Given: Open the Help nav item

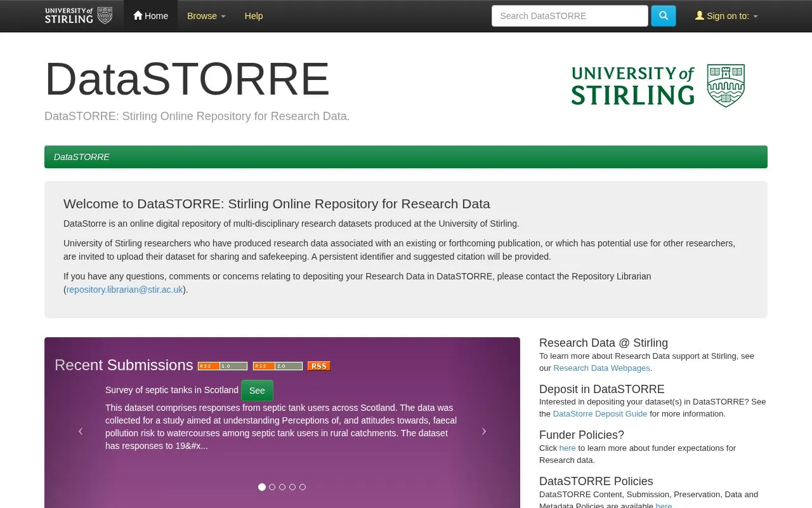Looking at the screenshot, I should (254, 16).
